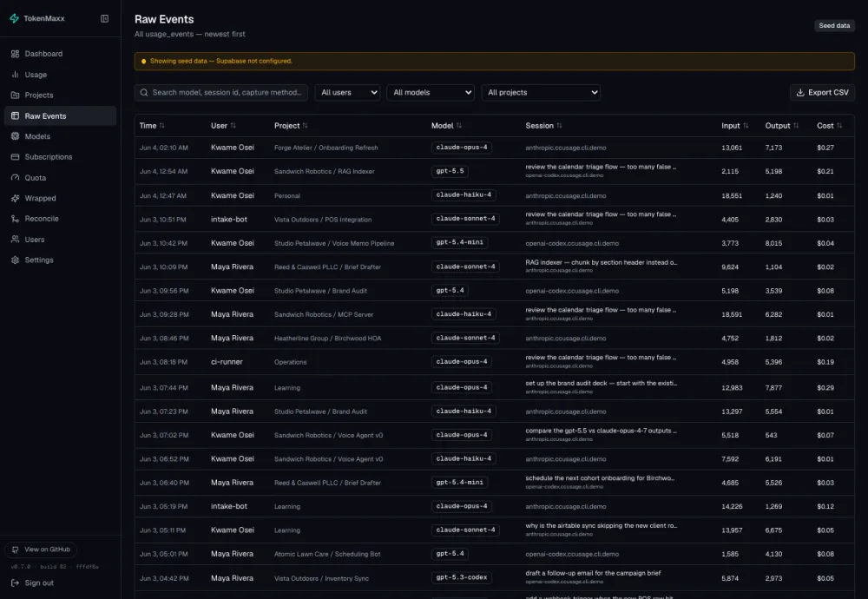Click the Reconcile branch icon
Screen dimensions: 868x599
(15, 219)
